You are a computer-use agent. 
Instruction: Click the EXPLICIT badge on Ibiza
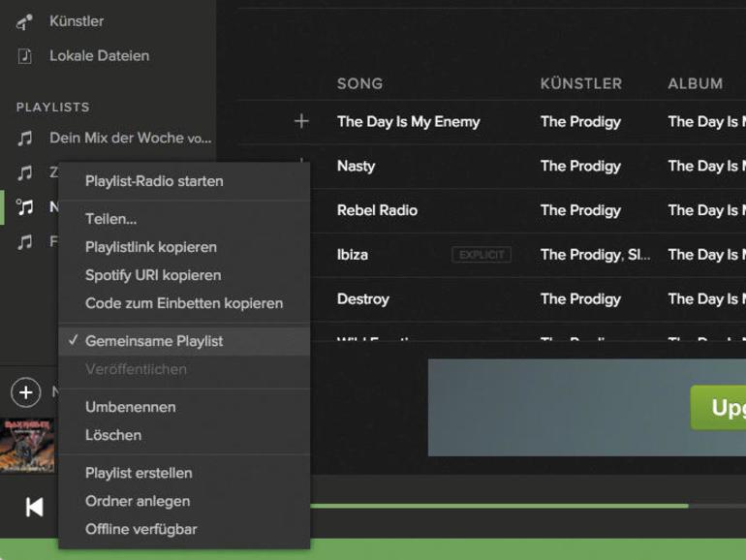[x=482, y=255]
